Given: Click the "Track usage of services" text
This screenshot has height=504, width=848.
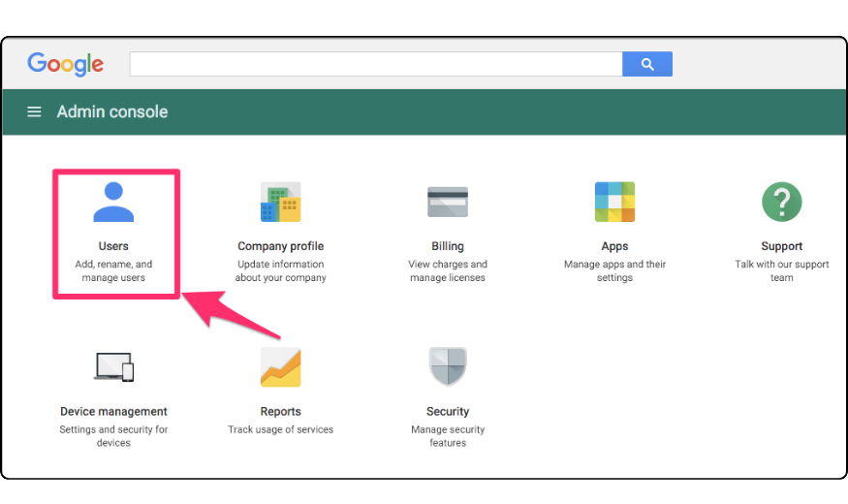Looking at the screenshot, I should click(280, 429).
